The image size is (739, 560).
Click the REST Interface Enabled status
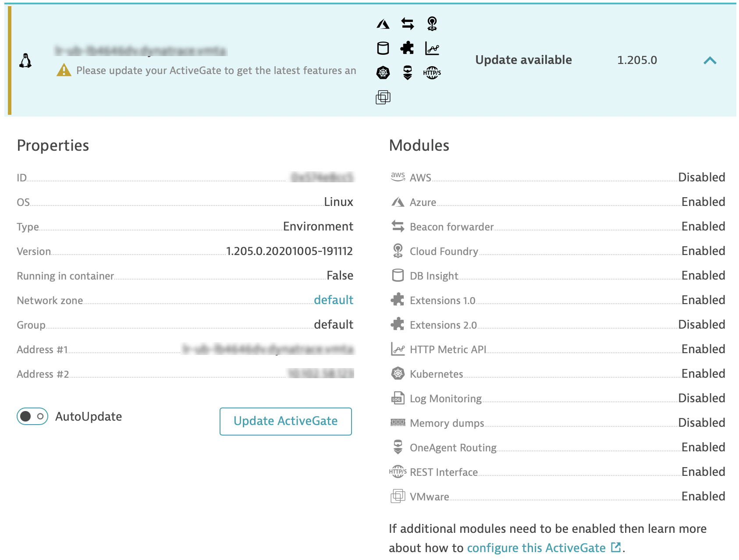703,472
